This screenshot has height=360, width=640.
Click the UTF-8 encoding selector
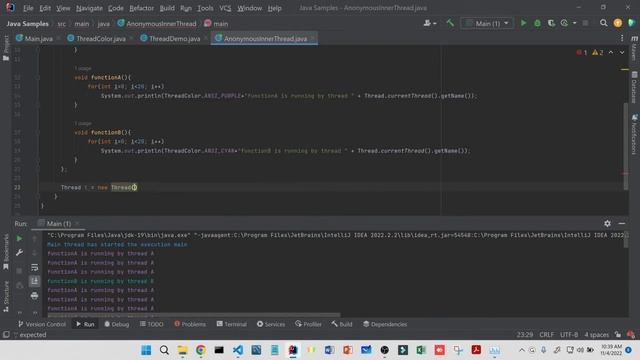(569, 335)
